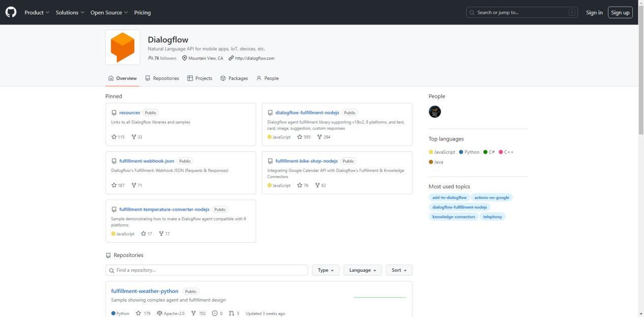
Task: Open the fulfillment-webhook-json repository
Action: point(147,161)
